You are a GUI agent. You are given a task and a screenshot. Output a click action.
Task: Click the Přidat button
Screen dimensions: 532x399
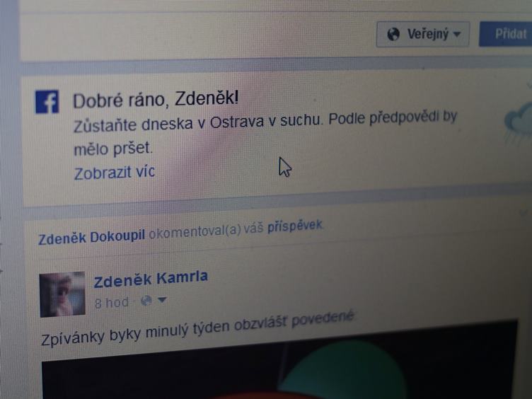pyautogui.click(x=506, y=34)
